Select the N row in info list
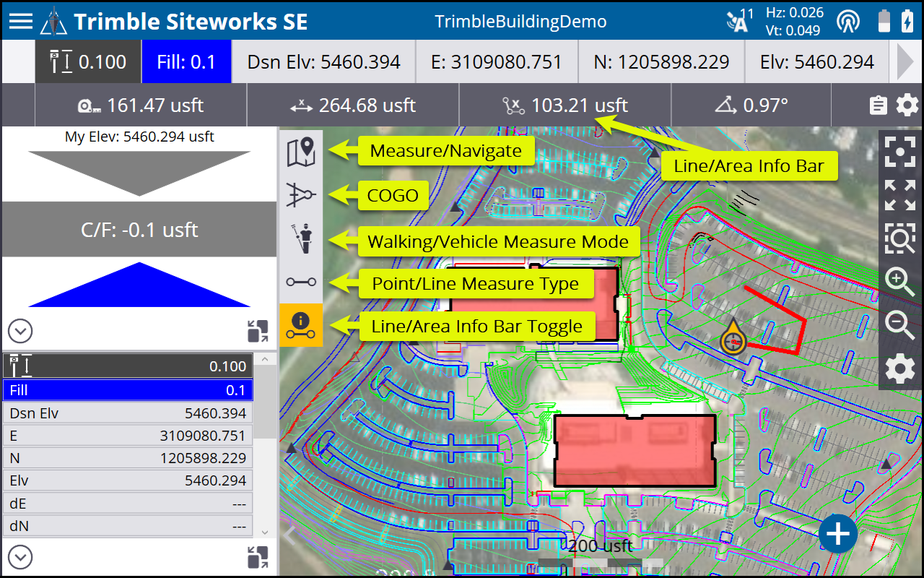The image size is (924, 578). tap(128, 458)
